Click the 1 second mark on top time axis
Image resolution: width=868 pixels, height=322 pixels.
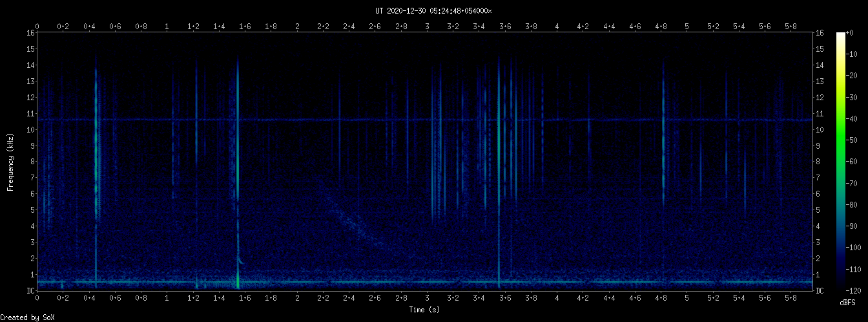point(167,26)
